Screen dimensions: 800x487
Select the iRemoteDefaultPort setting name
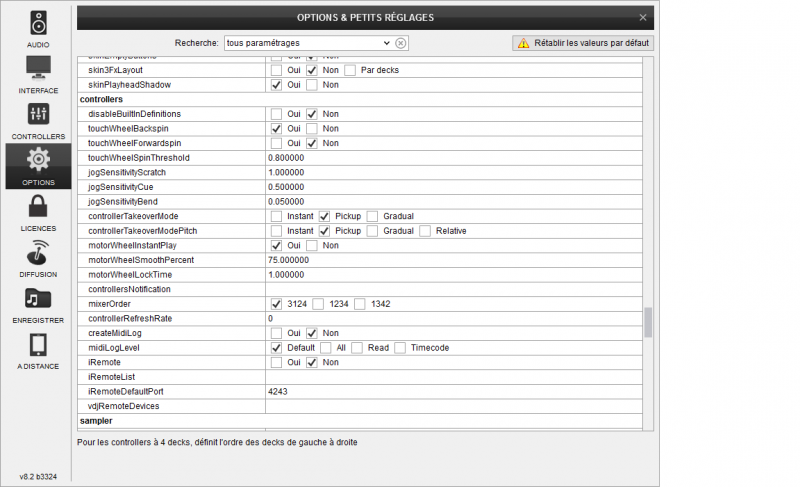pyautogui.click(x=126, y=392)
